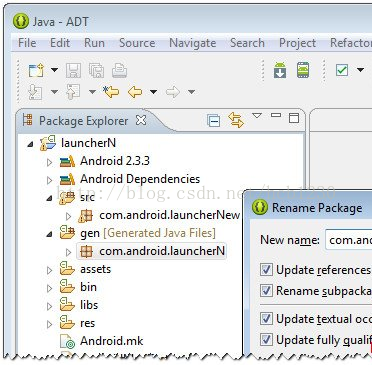The height and width of the screenshot is (365, 372).
Task: Select the com.android.launcherN package
Action: tap(162, 251)
